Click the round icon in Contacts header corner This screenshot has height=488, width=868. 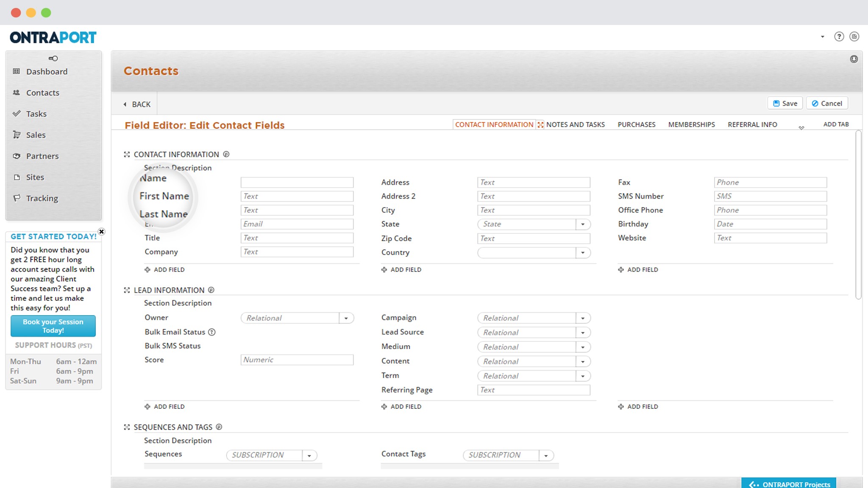pyautogui.click(x=854, y=59)
